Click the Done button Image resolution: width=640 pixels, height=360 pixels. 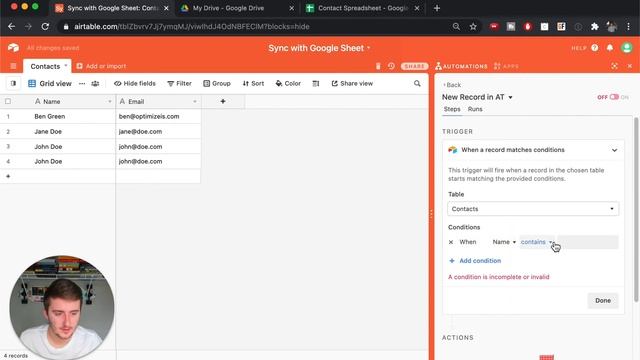[x=603, y=300]
